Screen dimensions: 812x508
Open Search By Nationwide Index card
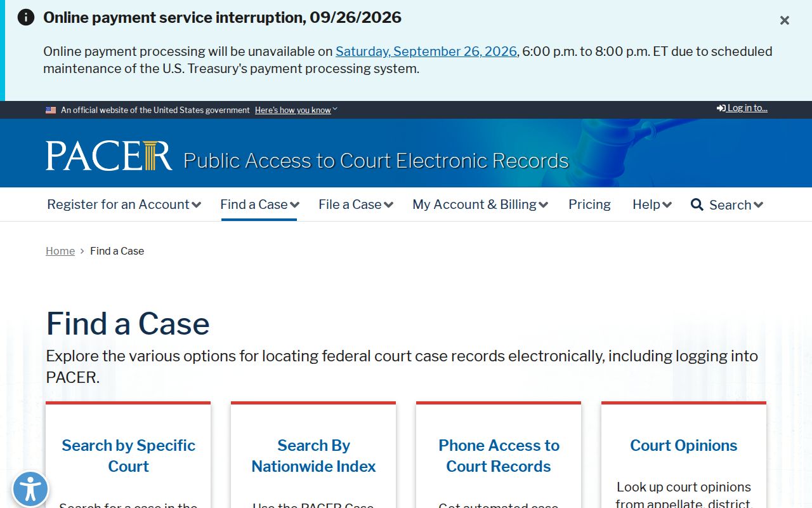(313, 456)
